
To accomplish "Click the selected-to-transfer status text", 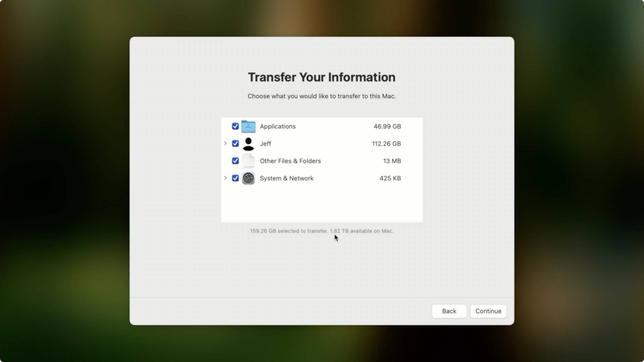I will tap(321, 231).
